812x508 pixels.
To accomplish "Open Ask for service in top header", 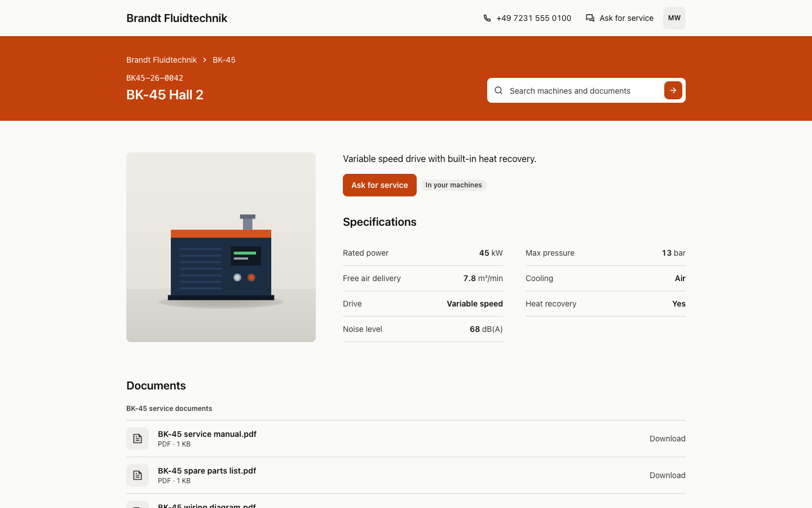I will click(620, 18).
